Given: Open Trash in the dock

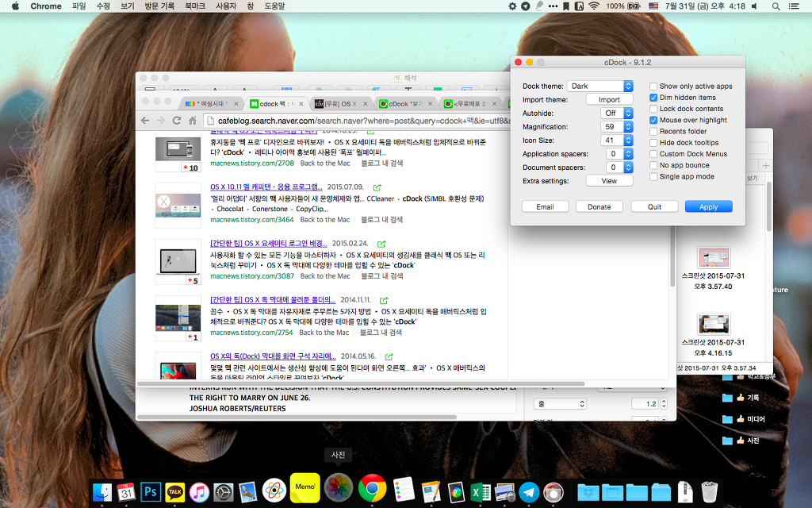Looking at the screenshot, I should [x=709, y=492].
